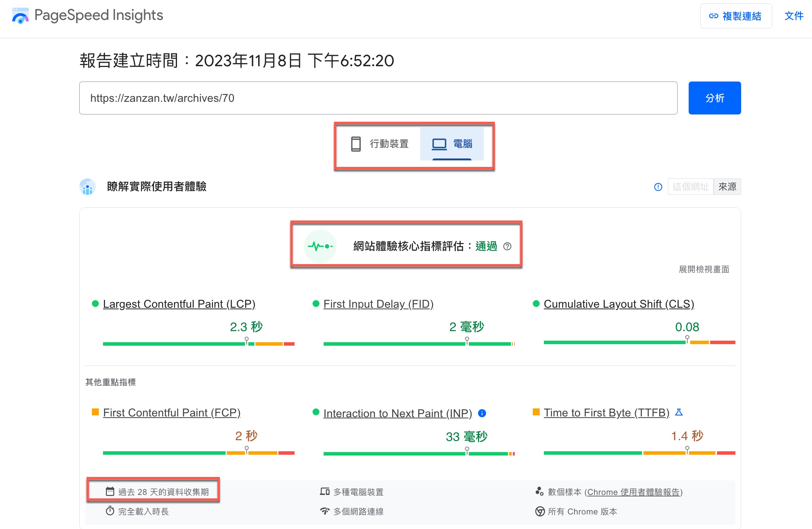
Task: Select the 電腦 tab
Action: pyautogui.click(x=452, y=144)
